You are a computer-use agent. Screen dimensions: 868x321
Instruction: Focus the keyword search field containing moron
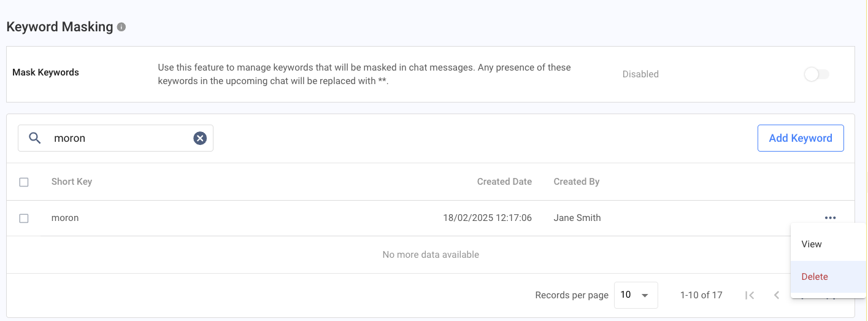tap(120, 138)
